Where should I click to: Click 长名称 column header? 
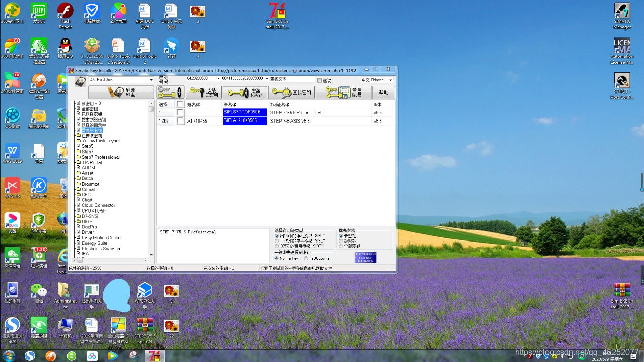click(245, 104)
